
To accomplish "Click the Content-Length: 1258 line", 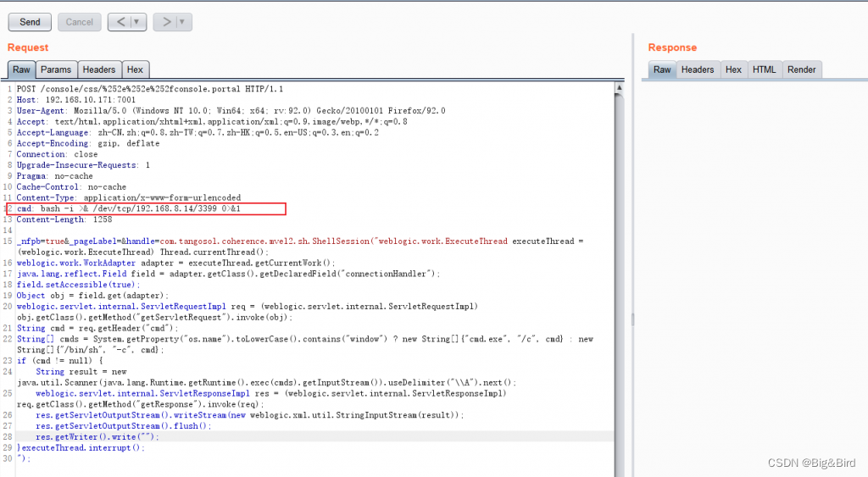I will 64,219.
